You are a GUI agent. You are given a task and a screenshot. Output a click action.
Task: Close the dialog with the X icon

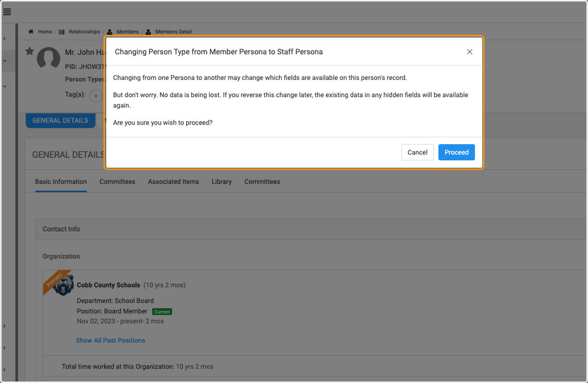tap(469, 51)
